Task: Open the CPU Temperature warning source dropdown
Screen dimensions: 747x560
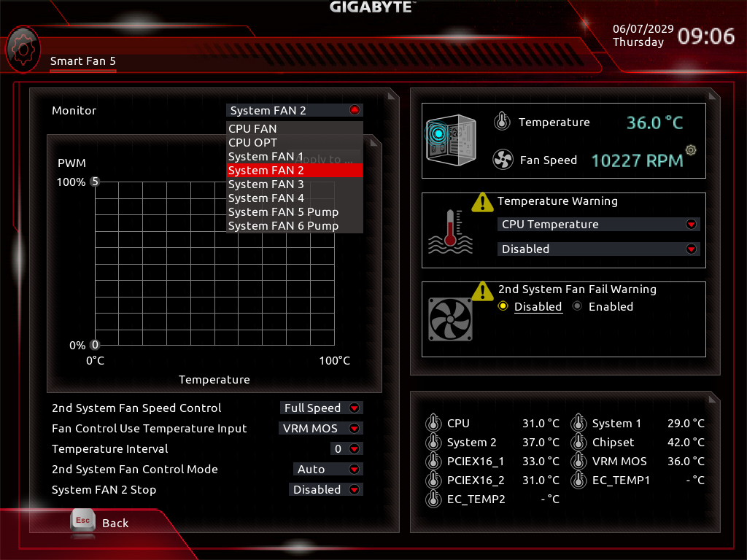Action: pyautogui.click(x=598, y=225)
